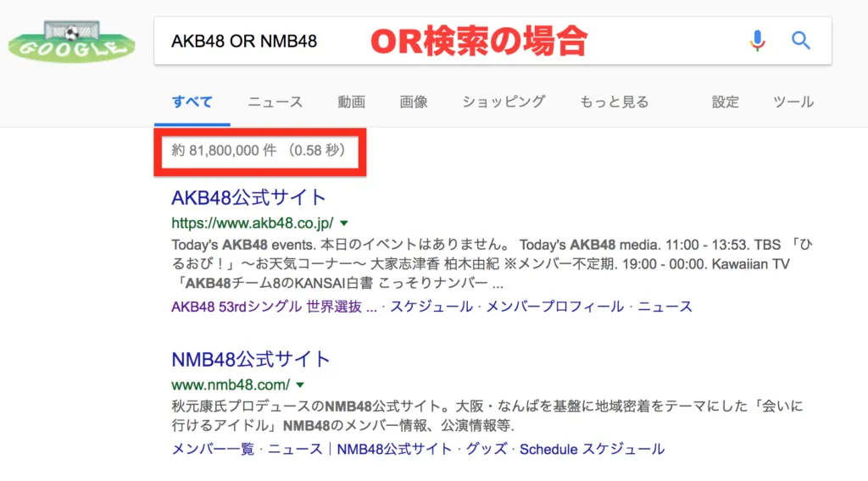Click the Google soccer doodle logo
868x481 pixels.
72,41
